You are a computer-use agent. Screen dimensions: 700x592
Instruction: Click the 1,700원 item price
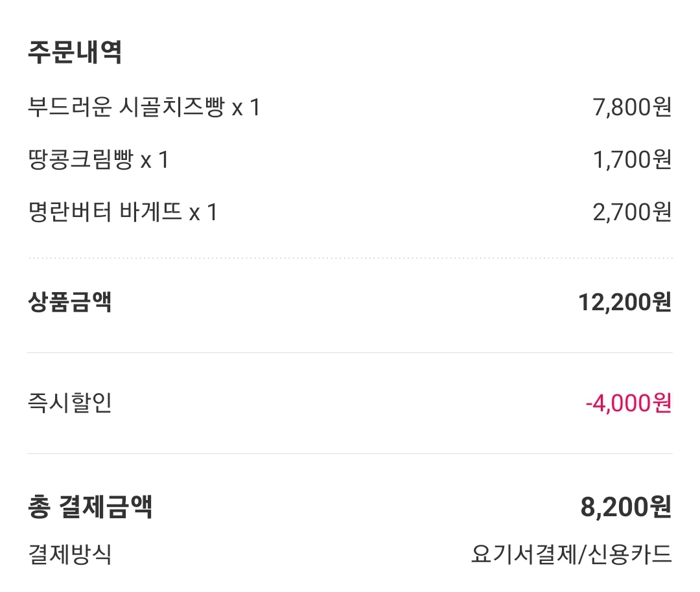631,159
